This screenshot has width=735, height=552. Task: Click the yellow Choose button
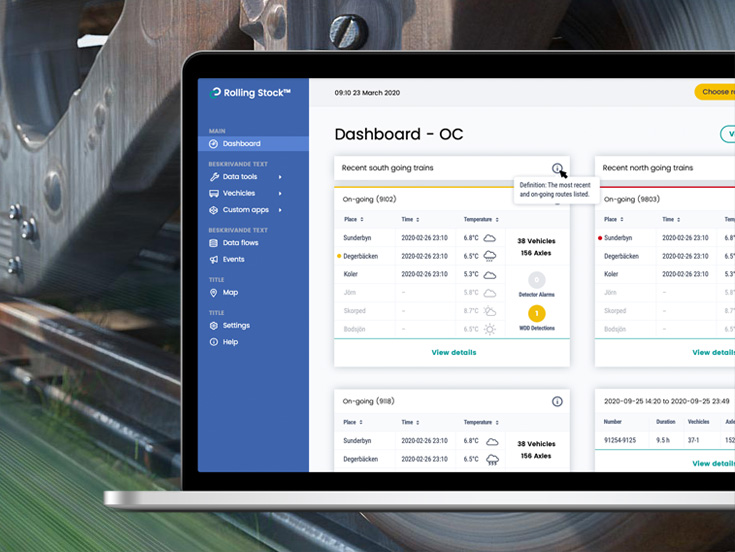click(715, 92)
